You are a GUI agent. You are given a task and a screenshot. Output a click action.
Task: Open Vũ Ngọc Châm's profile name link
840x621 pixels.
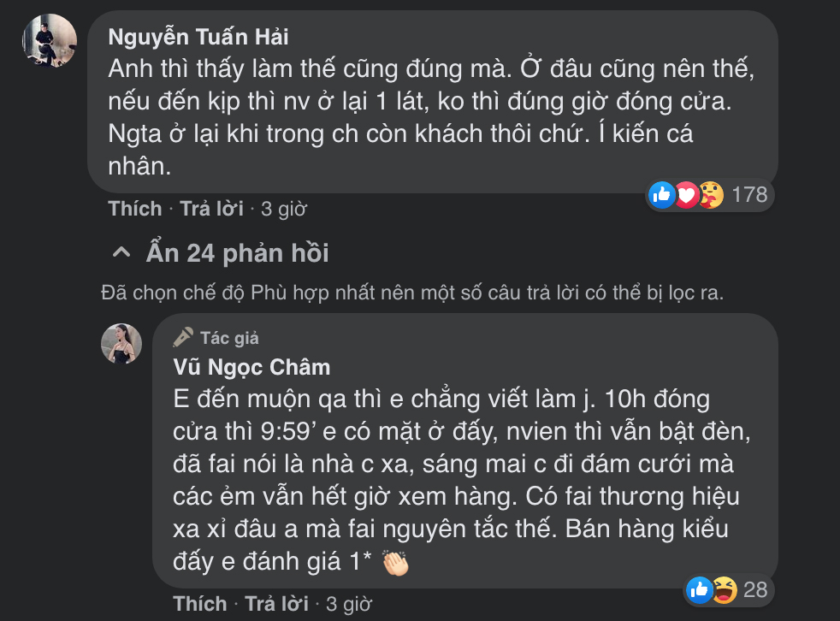251,367
